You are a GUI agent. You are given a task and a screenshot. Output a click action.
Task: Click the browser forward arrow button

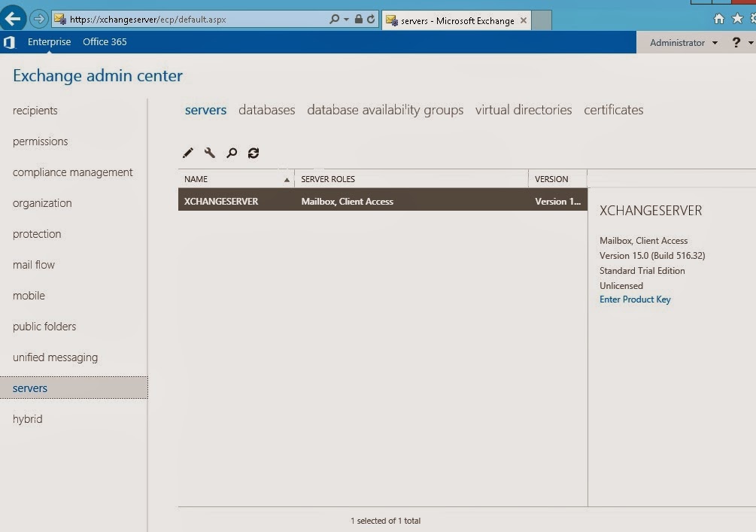[x=38, y=20]
